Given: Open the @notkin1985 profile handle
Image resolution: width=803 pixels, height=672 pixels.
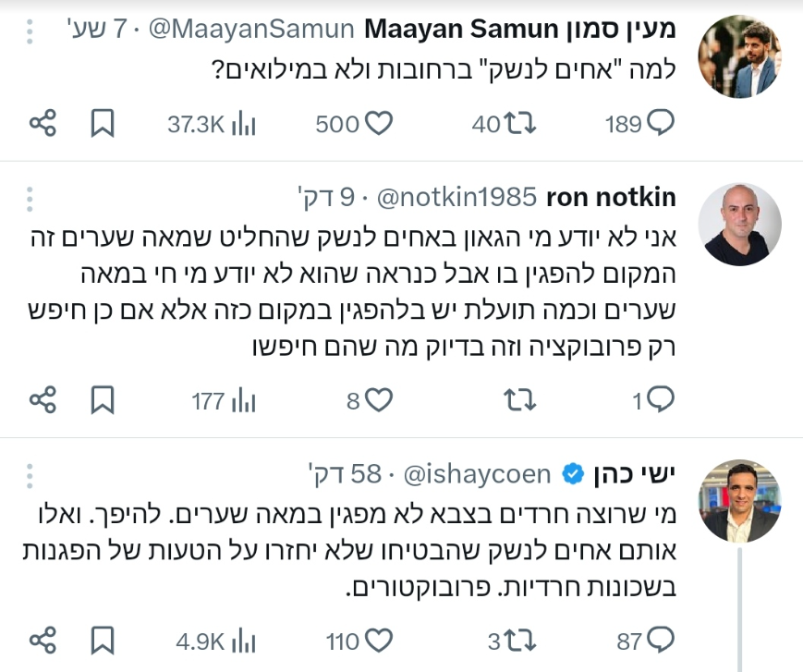Looking at the screenshot, I should [x=455, y=197].
